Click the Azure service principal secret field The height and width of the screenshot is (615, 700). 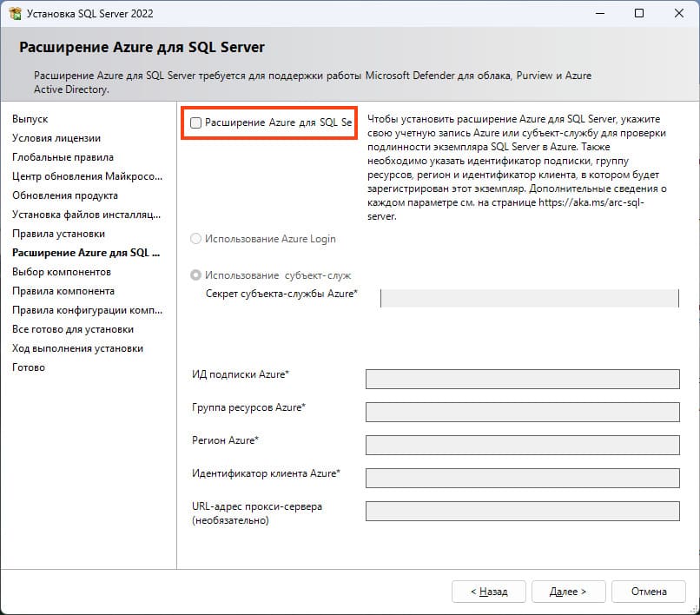[530, 298]
